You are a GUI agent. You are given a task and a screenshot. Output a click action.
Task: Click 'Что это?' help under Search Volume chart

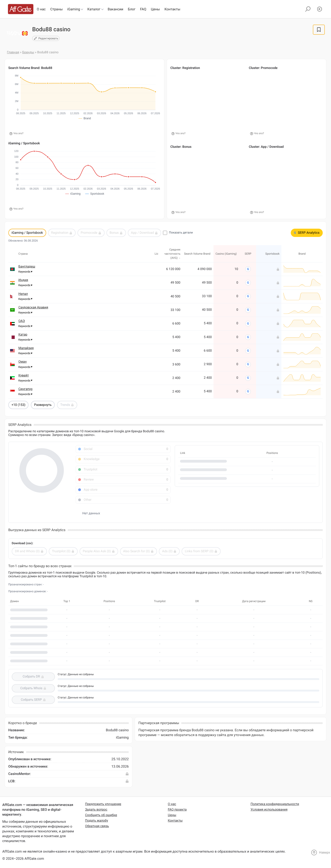tap(17, 134)
